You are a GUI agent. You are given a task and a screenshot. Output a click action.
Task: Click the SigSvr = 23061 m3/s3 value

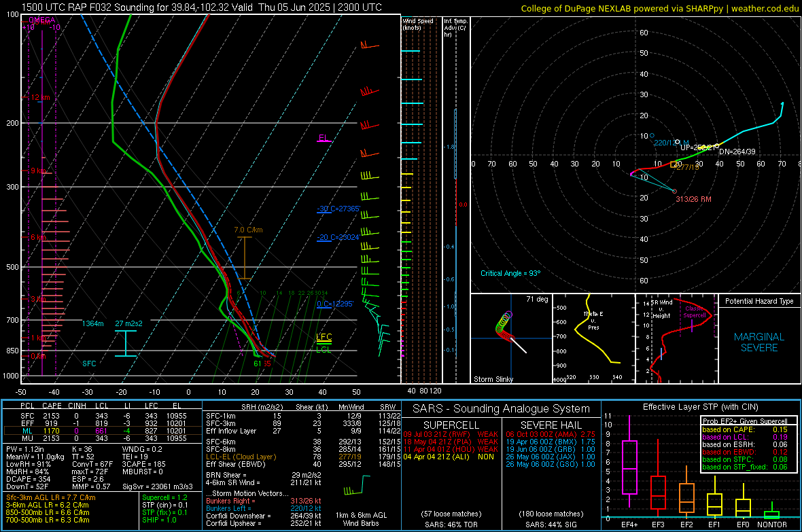(x=158, y=486)
